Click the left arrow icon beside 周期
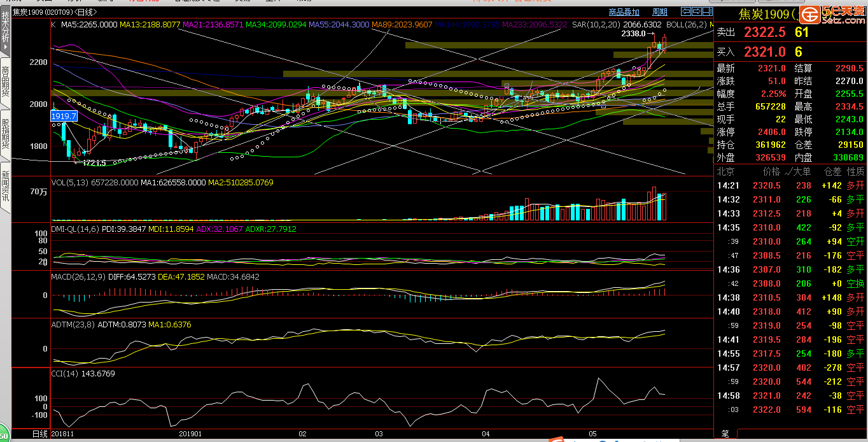The image size is (868, 442). click(685, 11)
